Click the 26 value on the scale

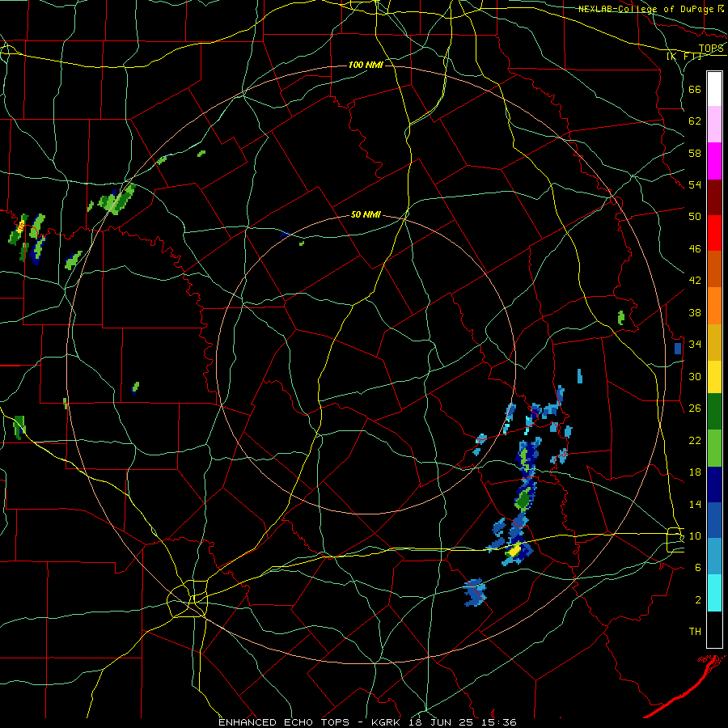click(695, 408)
